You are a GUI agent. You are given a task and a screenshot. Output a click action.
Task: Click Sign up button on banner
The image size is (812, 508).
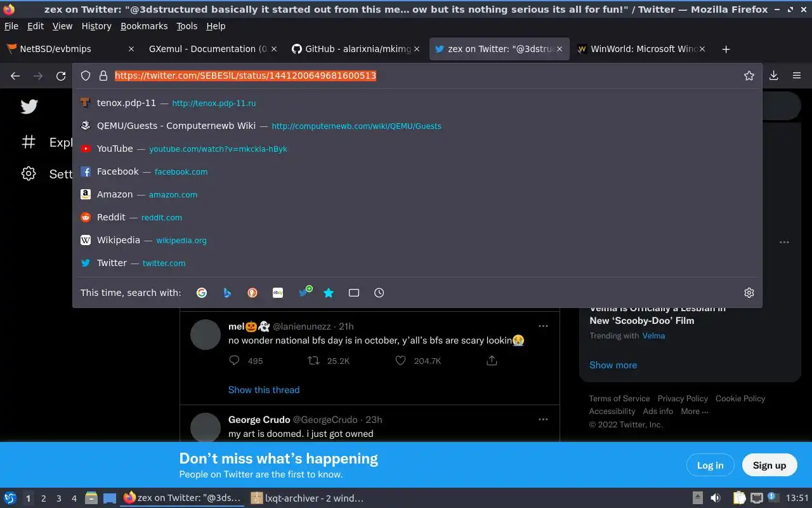coord(769,465)
